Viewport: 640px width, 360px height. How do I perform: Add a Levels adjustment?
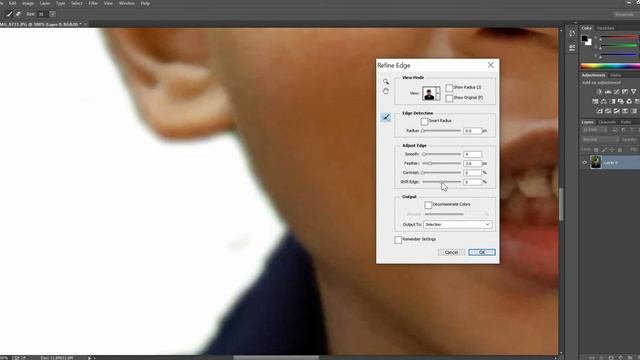click(608, 92)
